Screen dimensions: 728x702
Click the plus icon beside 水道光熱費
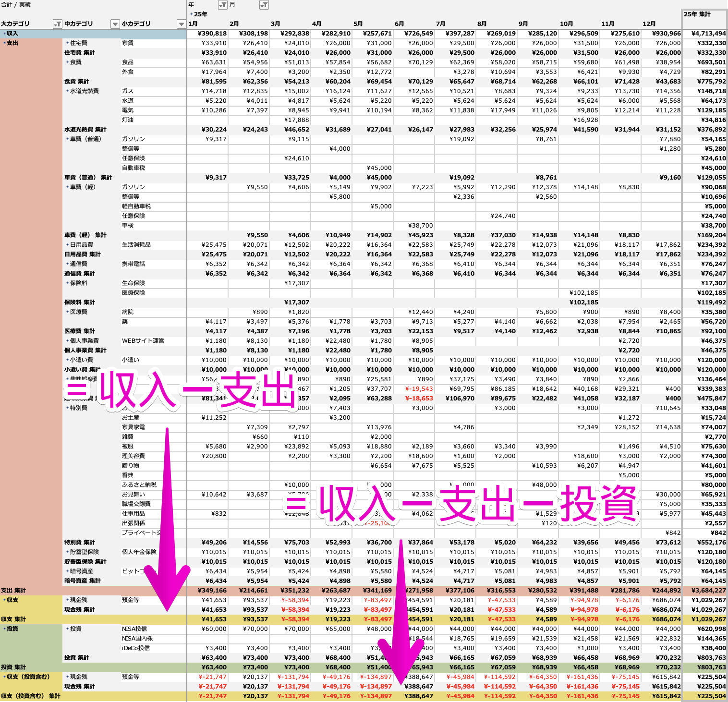68,91
